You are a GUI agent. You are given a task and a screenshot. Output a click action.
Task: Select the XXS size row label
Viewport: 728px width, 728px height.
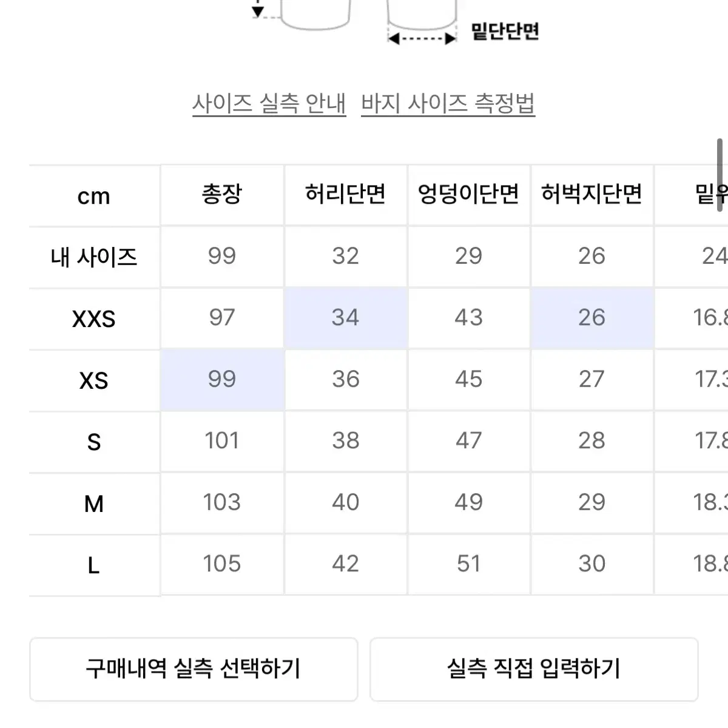point(94,318)
